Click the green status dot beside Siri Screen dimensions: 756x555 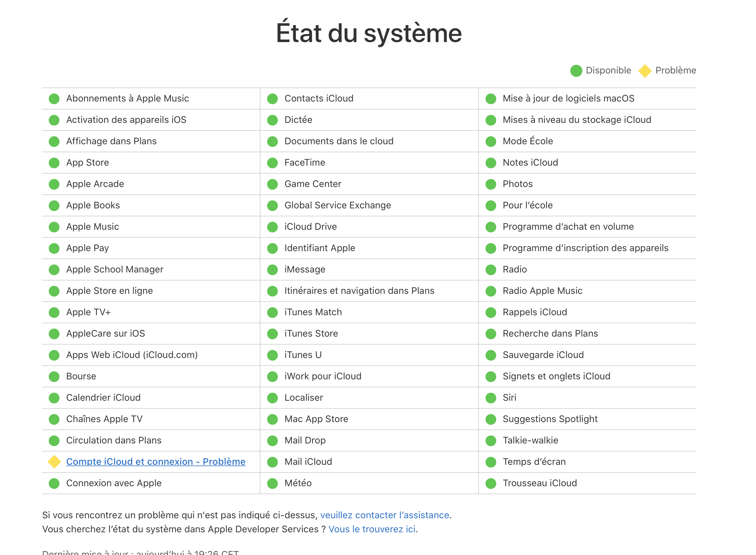(x=491, y=398)
